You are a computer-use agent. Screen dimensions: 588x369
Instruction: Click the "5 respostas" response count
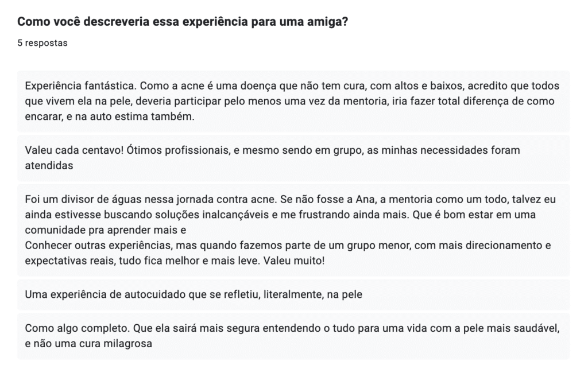tap(42, 43)
